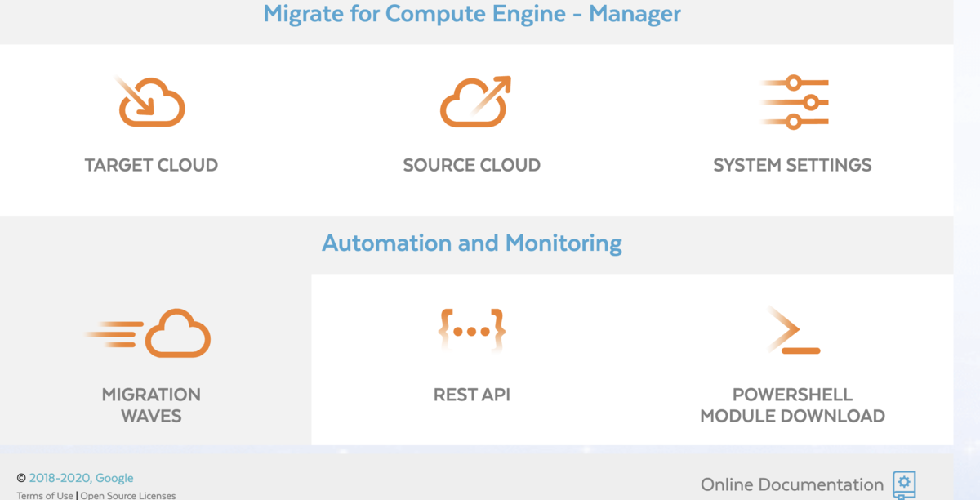This screenshot has width=980, height=500.
Task: Click the orange arrow-into-cloud Target Cloud graphic
Action: pos(150,100)
